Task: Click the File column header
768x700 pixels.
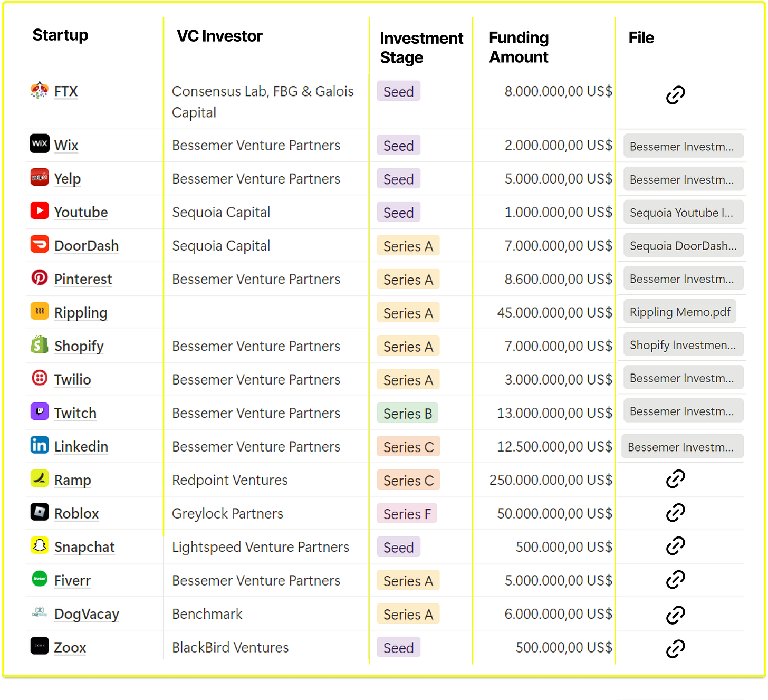Action: tap(641, 37)
